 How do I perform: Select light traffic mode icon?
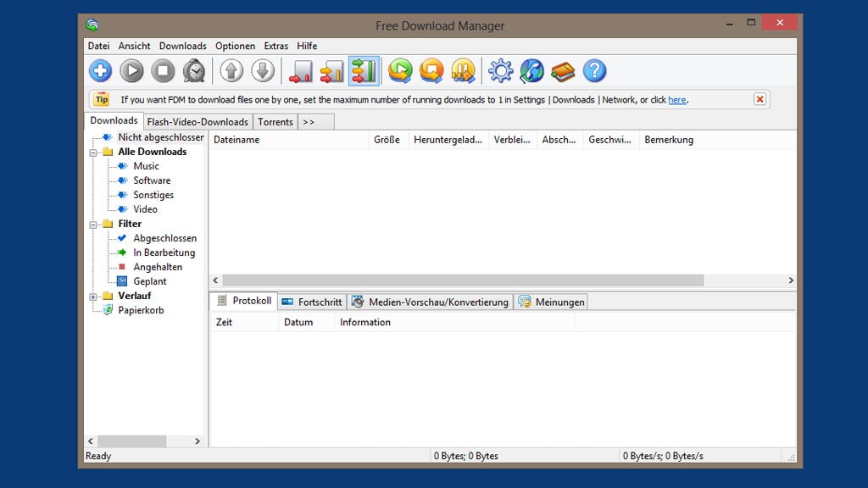point(301,71)
